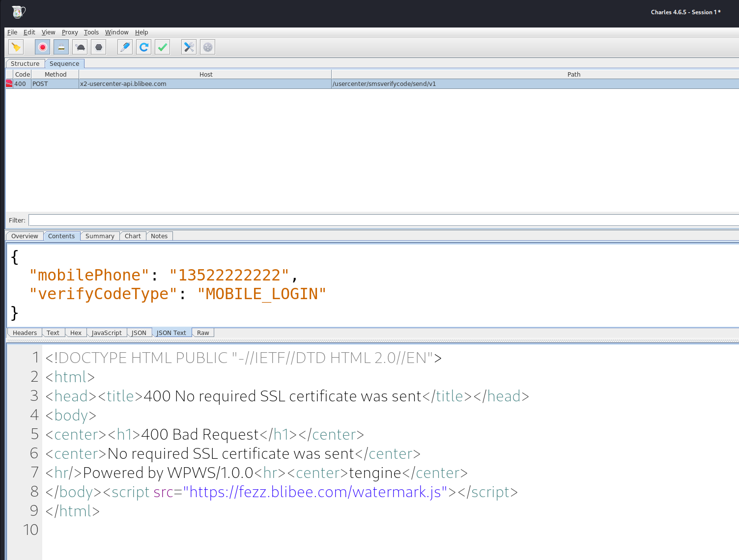Open the Overview tab

click(x=25, y=236)
